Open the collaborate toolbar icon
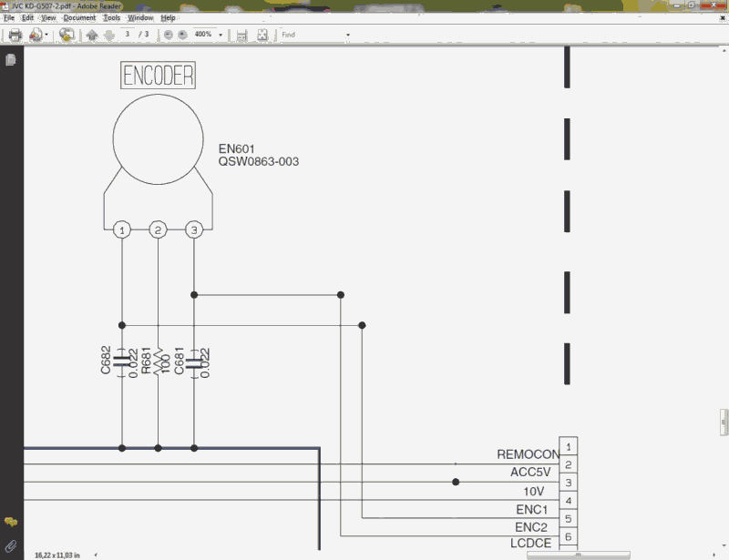 point(67,35)
